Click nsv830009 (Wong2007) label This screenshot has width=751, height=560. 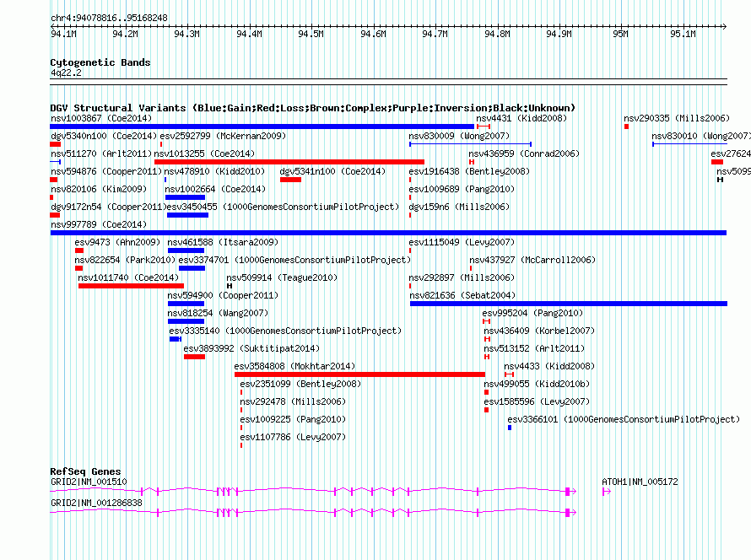pos(459,136)
